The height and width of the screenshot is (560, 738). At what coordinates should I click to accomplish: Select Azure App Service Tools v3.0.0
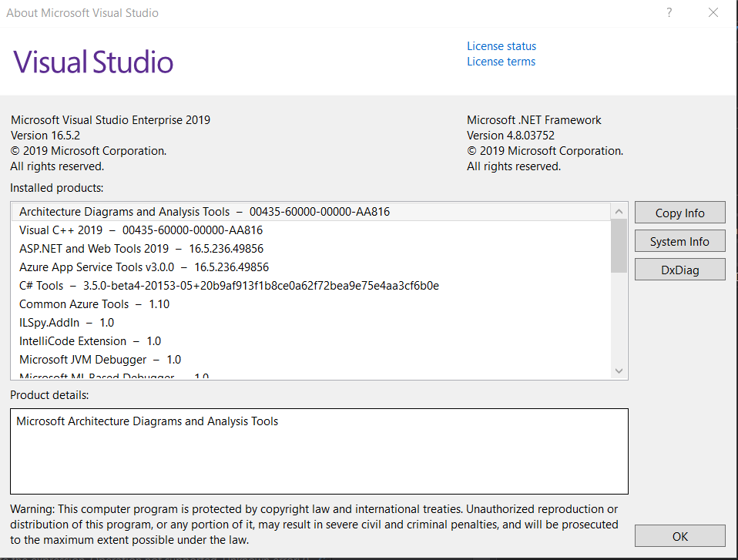(x=311, y=267)
